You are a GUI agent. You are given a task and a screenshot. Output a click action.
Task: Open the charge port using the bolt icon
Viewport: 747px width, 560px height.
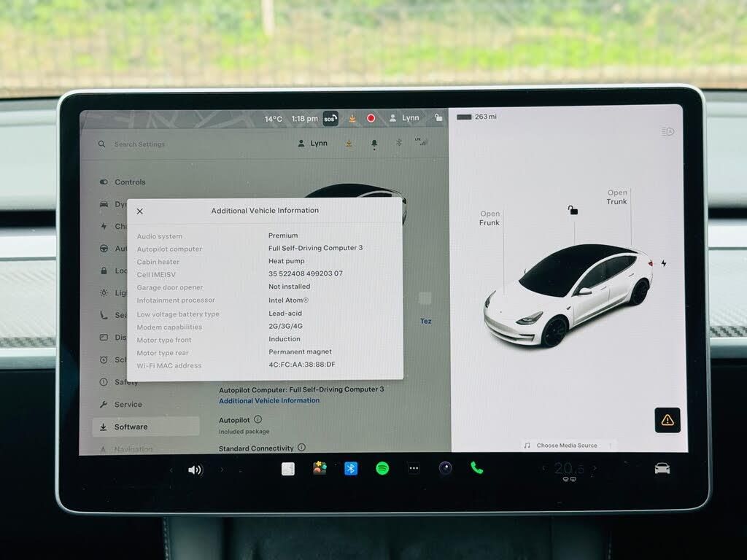click(664, 263)
